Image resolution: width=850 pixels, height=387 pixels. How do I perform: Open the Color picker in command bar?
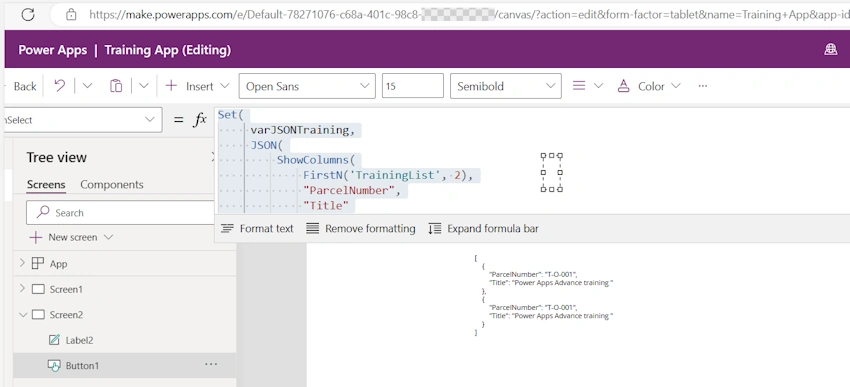click(649, 86)
